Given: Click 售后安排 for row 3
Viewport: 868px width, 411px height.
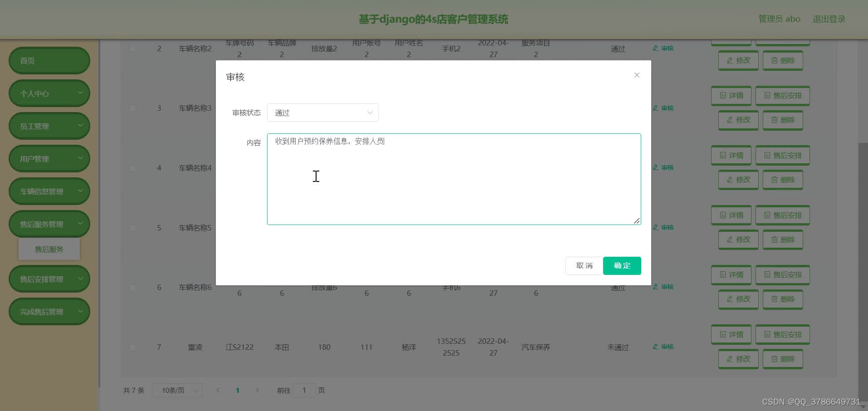Looking at the screenshot, I should 783,96.
